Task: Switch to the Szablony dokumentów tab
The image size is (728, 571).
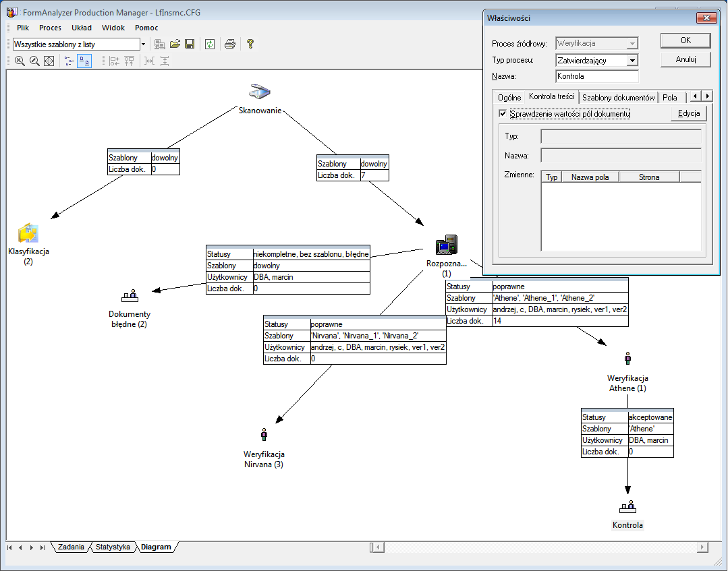Action: point(618,98)
